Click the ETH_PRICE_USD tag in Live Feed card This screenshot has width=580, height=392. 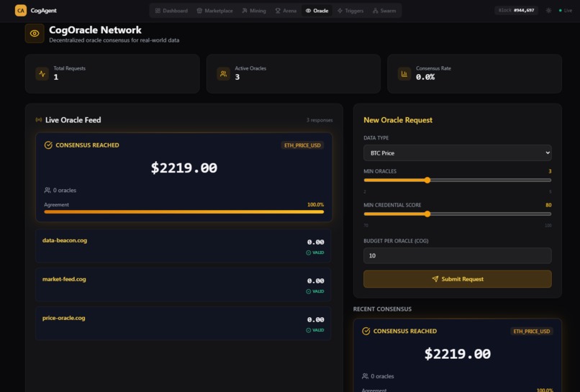click(x=302, y=145)
